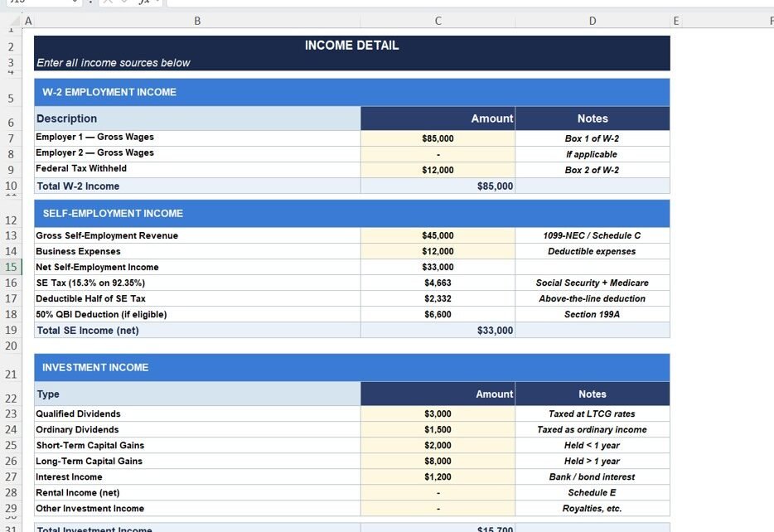
Task: Select Qualified Dividends amount $3,000
Action: pyautogui.click(x=438, y=414)
